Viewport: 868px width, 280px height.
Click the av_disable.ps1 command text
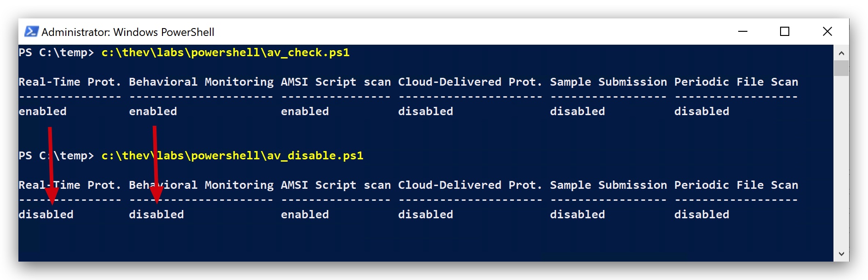(x=232, y=156)
